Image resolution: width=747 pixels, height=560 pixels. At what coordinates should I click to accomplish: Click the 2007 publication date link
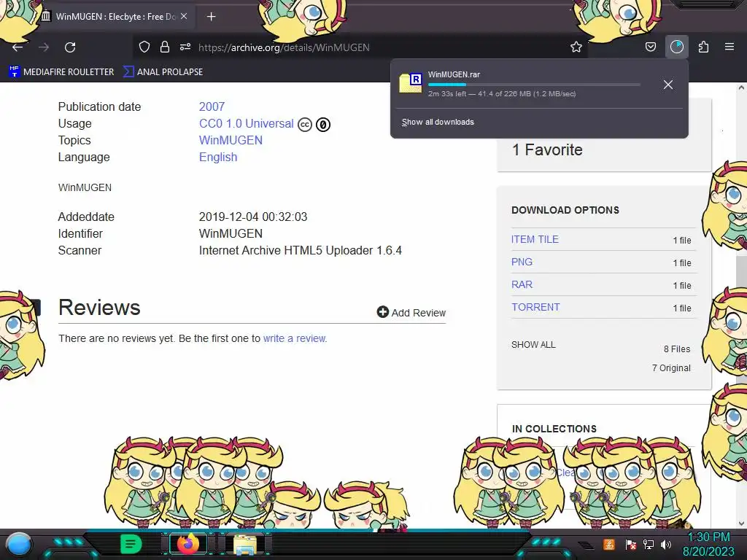click(212, 106)
